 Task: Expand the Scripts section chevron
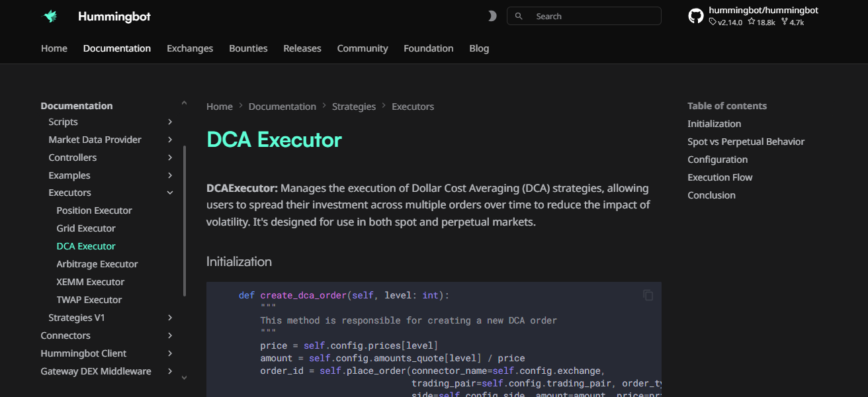[170, 122]
